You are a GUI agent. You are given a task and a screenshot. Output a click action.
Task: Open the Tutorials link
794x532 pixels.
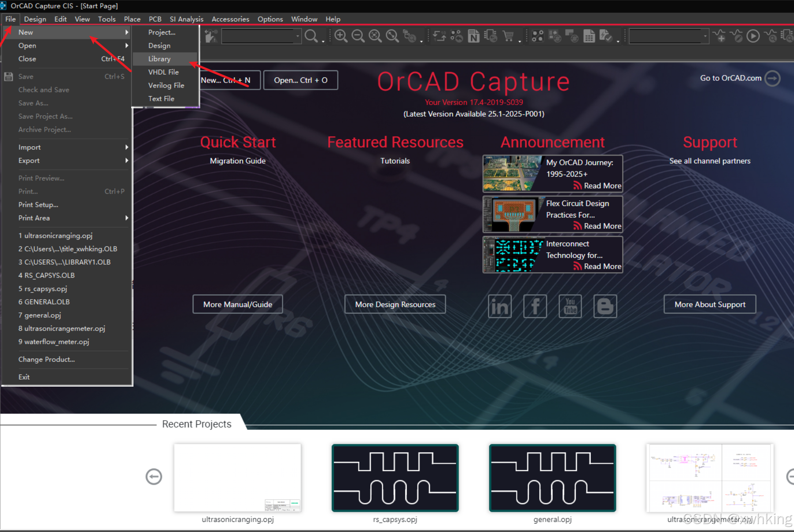(395, 161)
